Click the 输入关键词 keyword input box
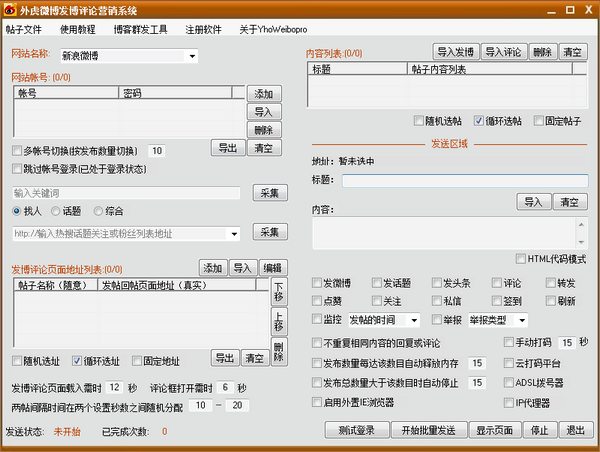The width and height of the screenshot is (600, 452). pos(126,193)
